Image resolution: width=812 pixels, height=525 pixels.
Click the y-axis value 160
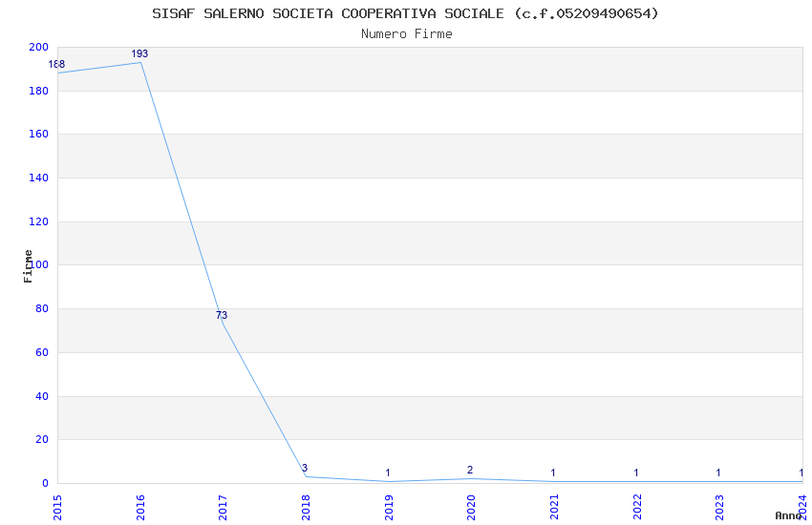tap(39, 134)
